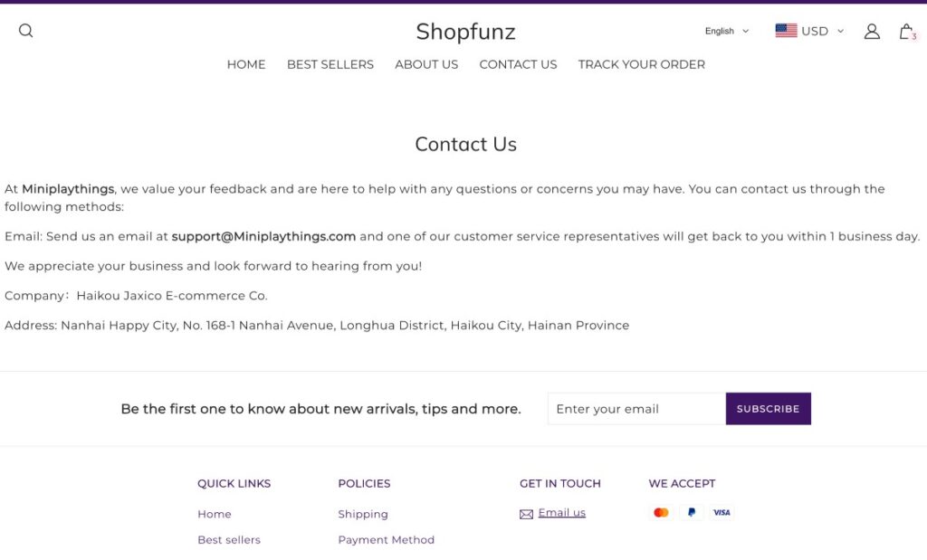The image size is (927, 560).
Task: Click the search magnifier icon
Action: pyautogui.click(x=25, y=31)
